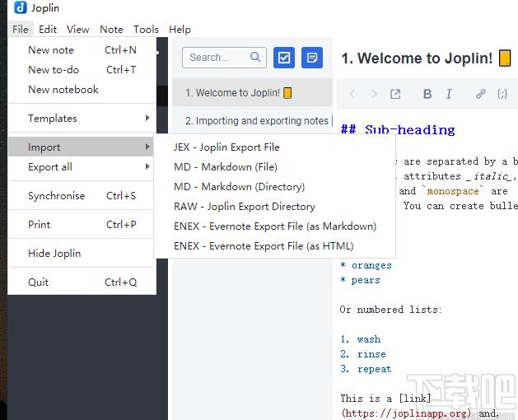Choose Hide Joplin menu entry

click(82, 253)
